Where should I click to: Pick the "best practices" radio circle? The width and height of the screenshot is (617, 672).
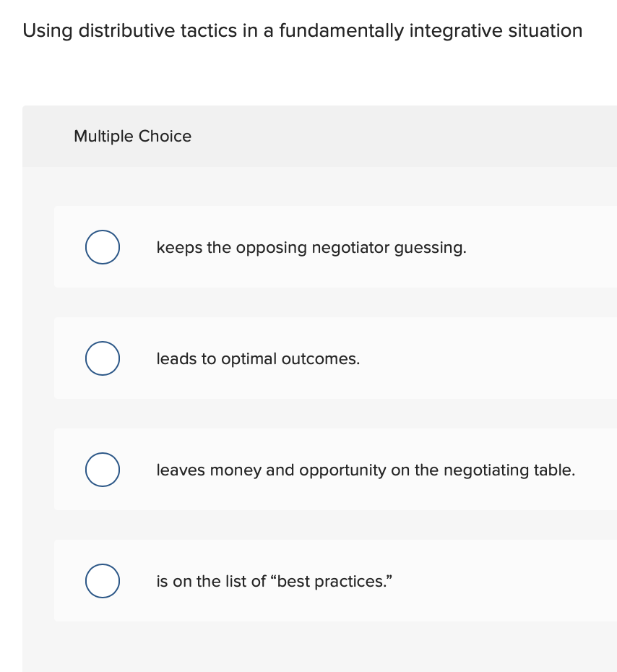[x=103, y=581]
